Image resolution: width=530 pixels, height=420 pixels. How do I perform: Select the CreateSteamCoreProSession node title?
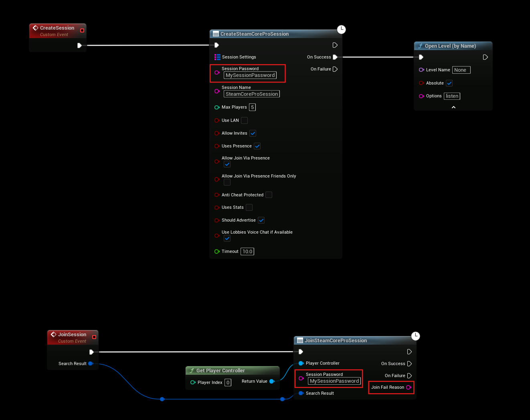click(x=255, y=34)
